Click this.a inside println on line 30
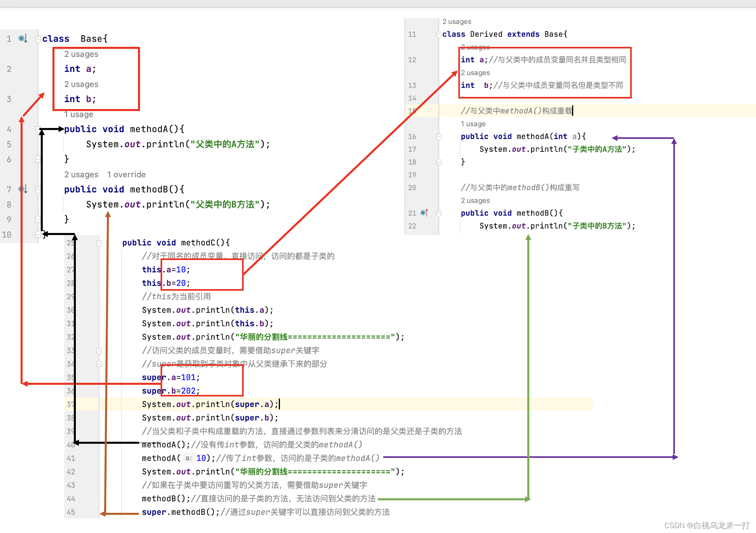The width and height of the screenshot is (756, 533). 250,310
